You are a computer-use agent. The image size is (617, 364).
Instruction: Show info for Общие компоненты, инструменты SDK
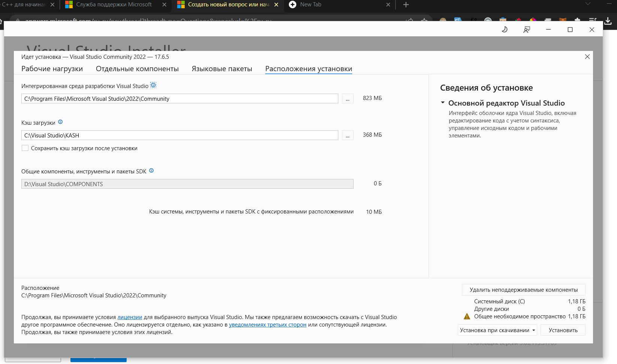click(x=151, y=170)
